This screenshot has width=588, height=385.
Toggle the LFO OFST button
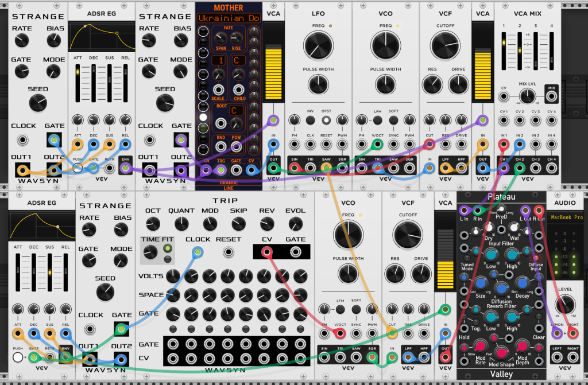(326, 120)
